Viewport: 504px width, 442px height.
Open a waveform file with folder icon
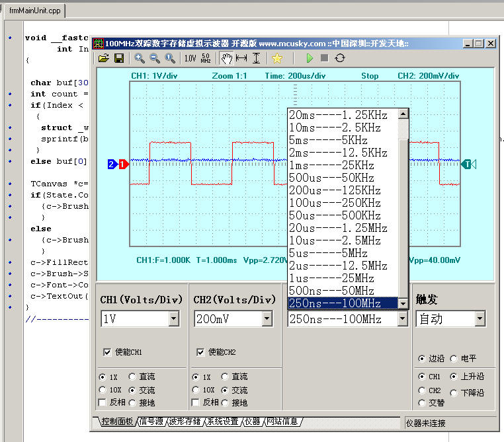point(103,58)
